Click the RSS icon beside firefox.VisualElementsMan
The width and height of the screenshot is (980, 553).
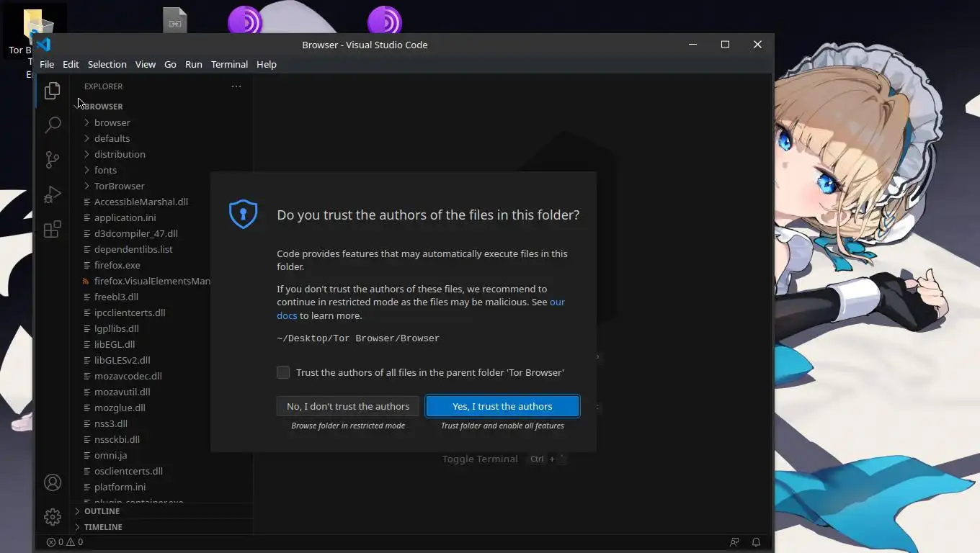pos(86,281)
